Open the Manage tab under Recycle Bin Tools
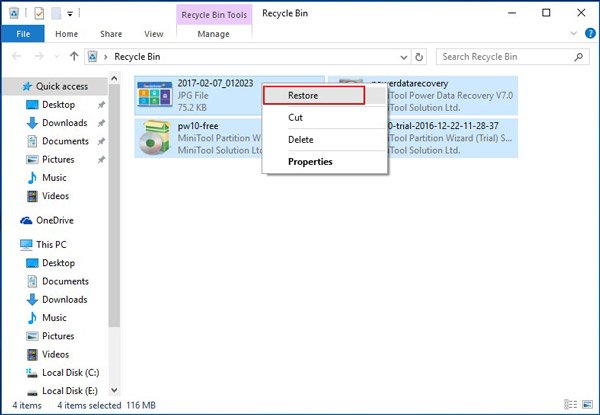This screenshot has height=415, width=600. (214, 34)
